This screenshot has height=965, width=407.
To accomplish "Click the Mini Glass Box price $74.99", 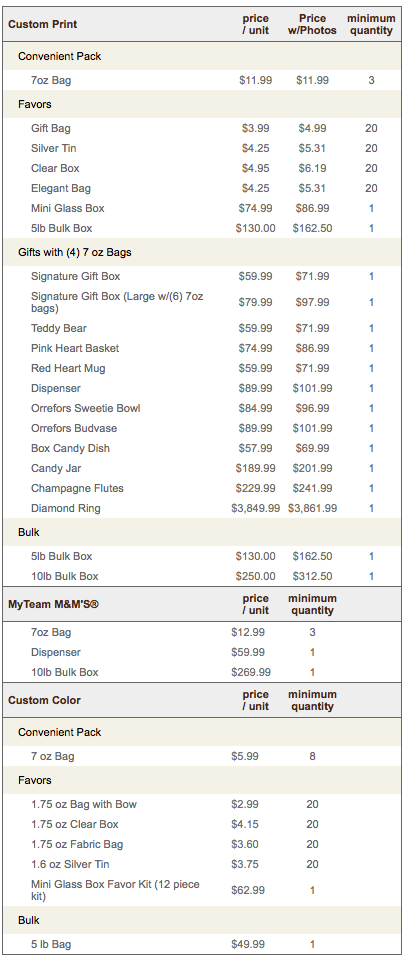I will click(256, 208).
